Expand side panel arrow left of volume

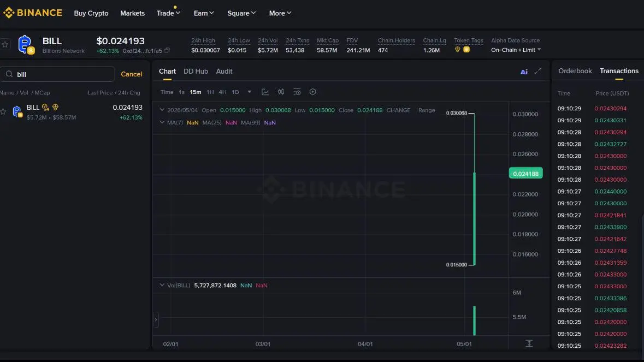pyautogui.click(x=156, y=319)
